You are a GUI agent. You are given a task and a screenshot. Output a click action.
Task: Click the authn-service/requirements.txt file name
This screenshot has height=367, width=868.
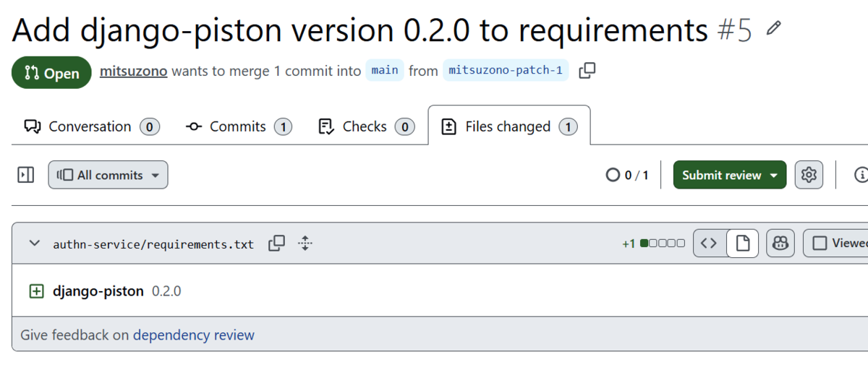[x=153, y=244]
